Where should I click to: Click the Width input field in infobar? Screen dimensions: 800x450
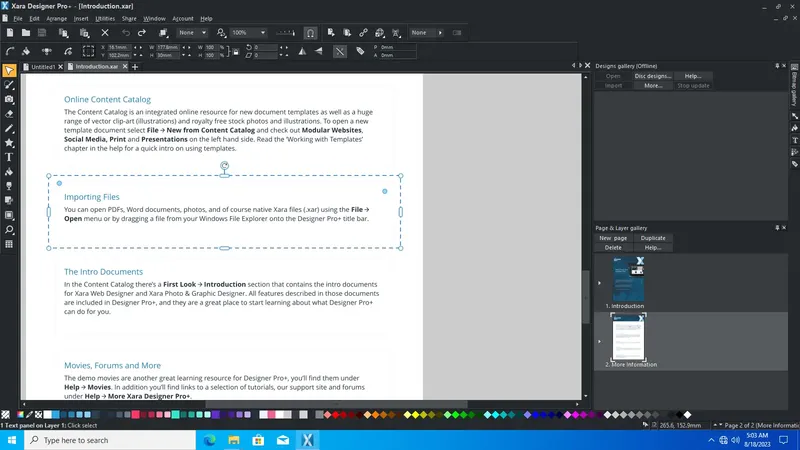(167, 47)
